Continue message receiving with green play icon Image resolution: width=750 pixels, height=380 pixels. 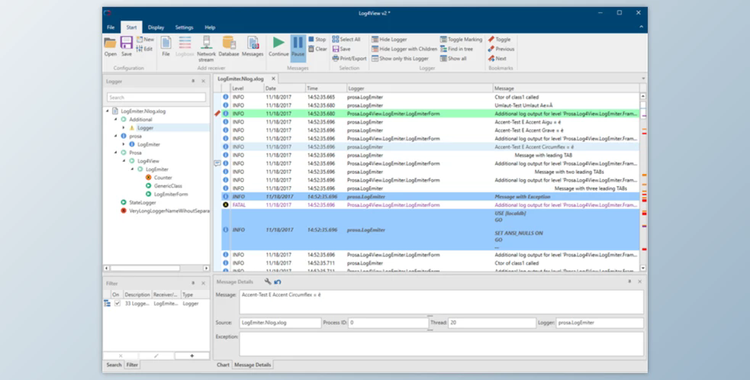click(x=278, y=46)
